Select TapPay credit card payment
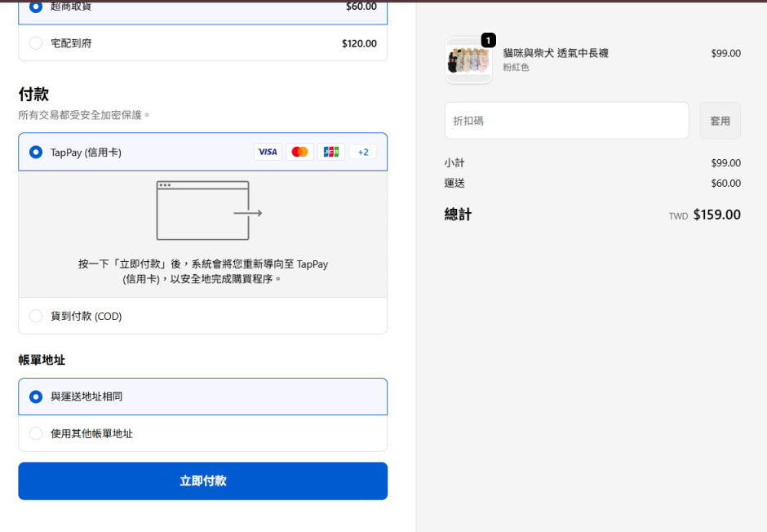 coord(34,152)
